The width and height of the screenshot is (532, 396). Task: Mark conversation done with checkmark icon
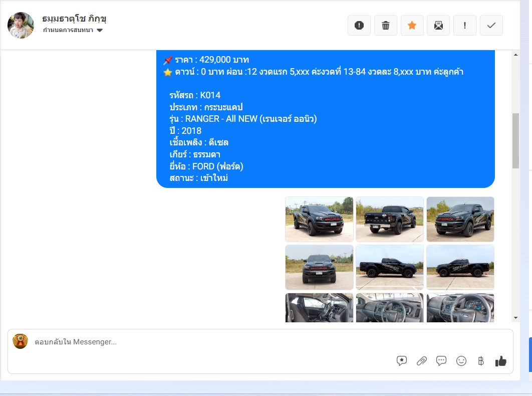point(491,25)
